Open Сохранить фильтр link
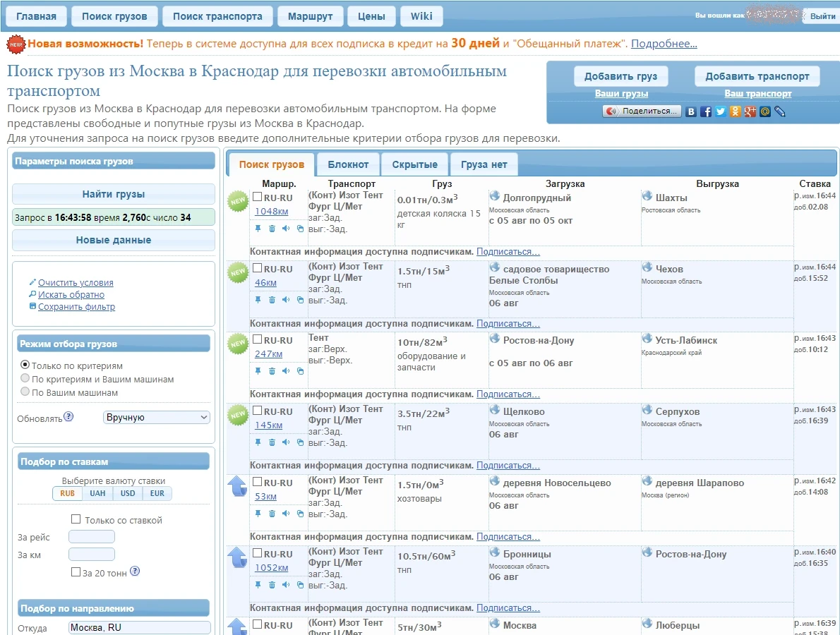This screenshot has width=840, height=635. pyautogui.click(x=77, y=306)
